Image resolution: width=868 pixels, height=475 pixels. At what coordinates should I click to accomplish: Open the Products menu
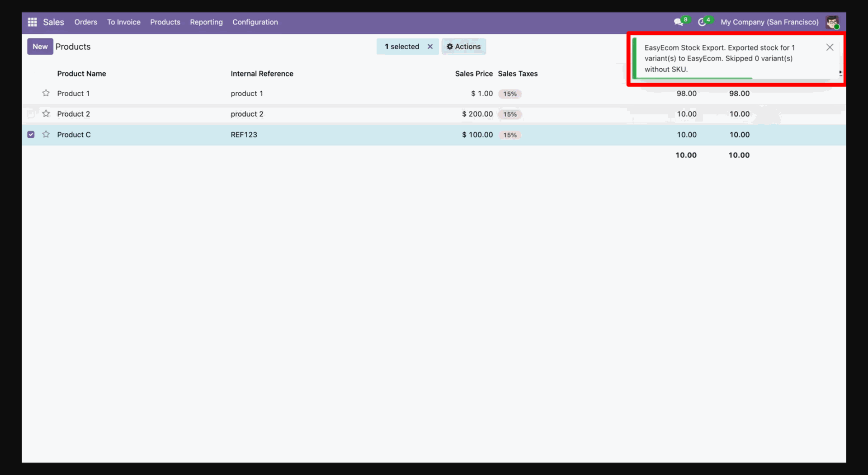click(165, 22)
